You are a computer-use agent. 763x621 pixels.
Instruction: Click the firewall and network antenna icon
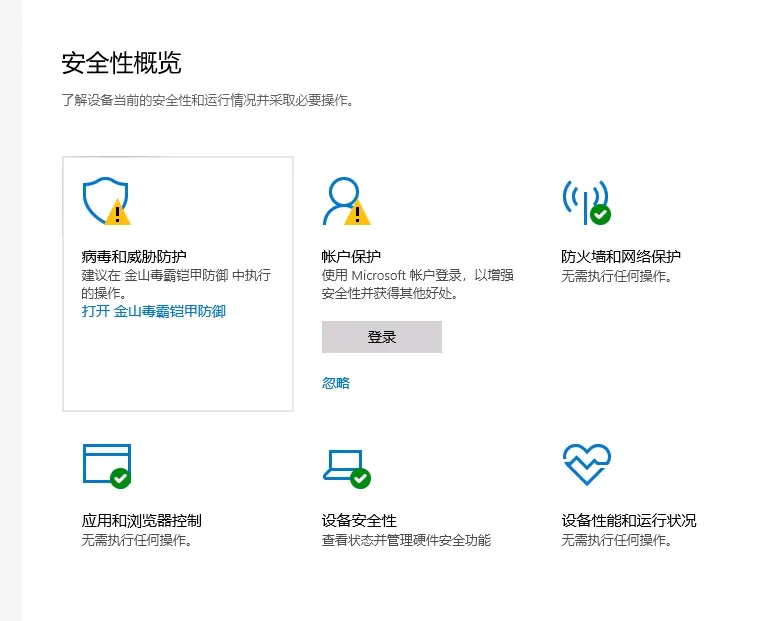click(586, 202)
